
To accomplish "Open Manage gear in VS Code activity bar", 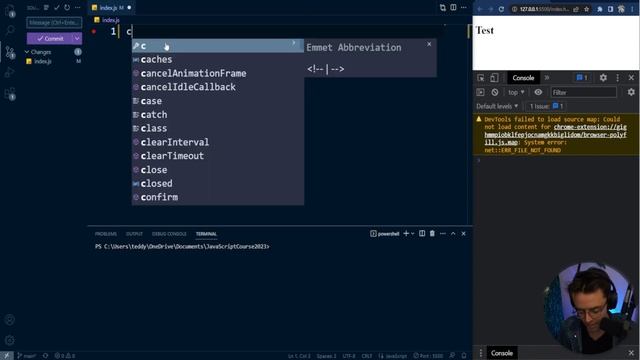I will pos(10,340).
